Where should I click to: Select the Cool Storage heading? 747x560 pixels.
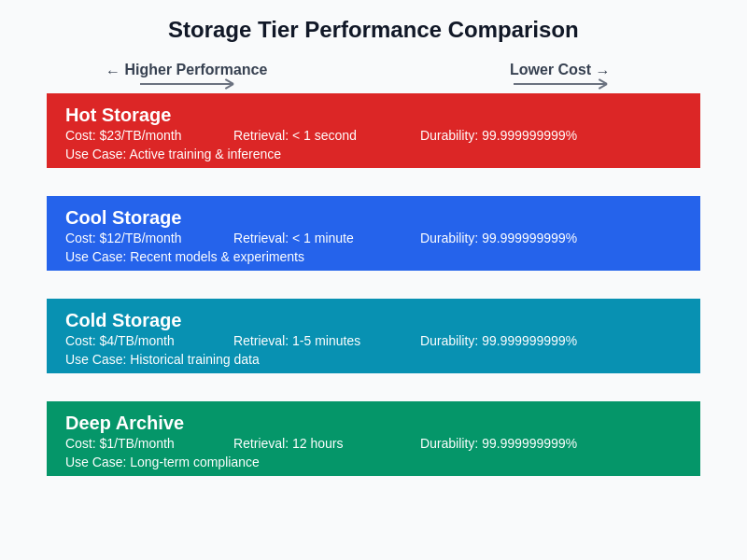pyautogui.click(x=123, y=217)
